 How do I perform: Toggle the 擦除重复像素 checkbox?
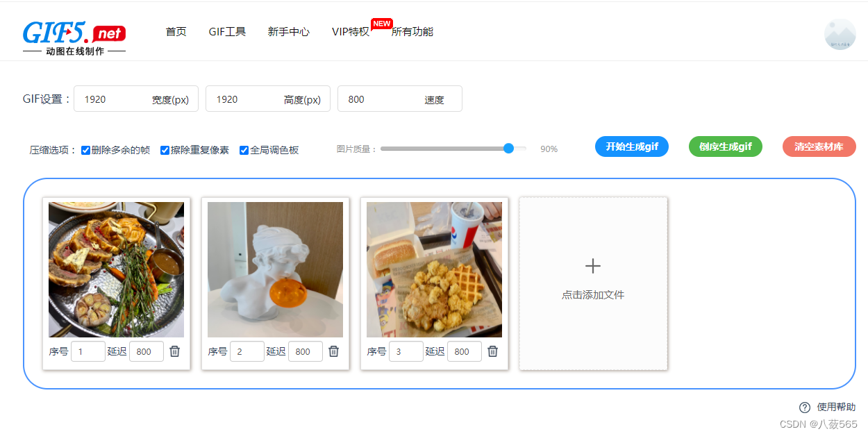[x=165, y=150]
